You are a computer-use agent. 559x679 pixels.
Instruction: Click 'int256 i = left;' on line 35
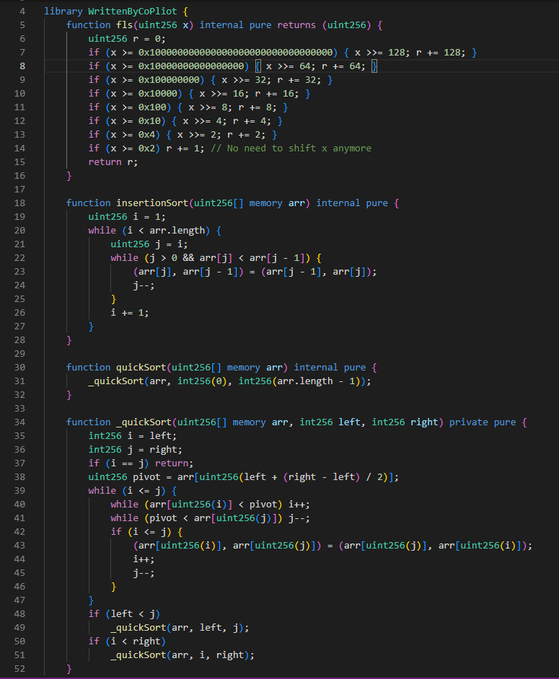(132, 436)
